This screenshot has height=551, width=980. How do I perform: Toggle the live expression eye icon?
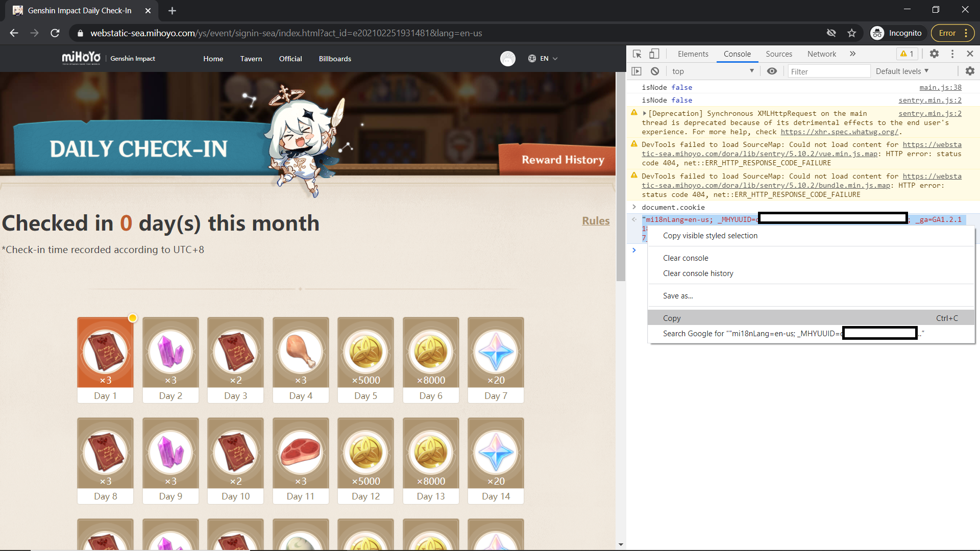(x=772, y=71)
